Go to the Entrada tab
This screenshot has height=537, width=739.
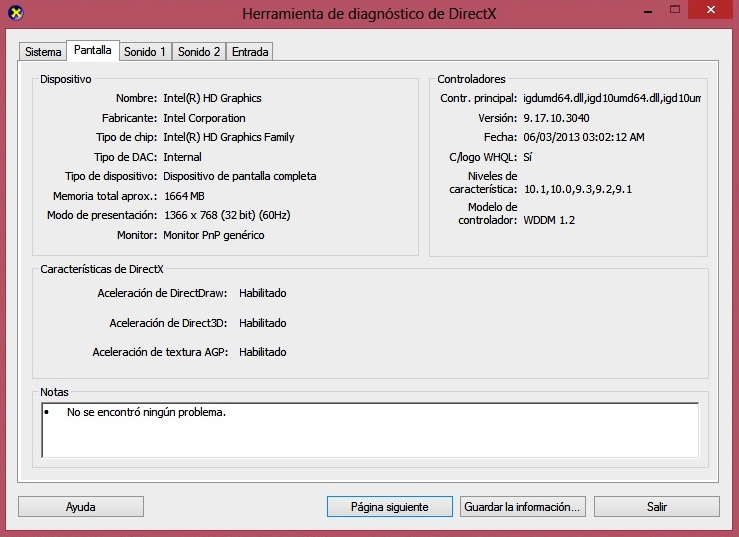click(x=250, y=52)
